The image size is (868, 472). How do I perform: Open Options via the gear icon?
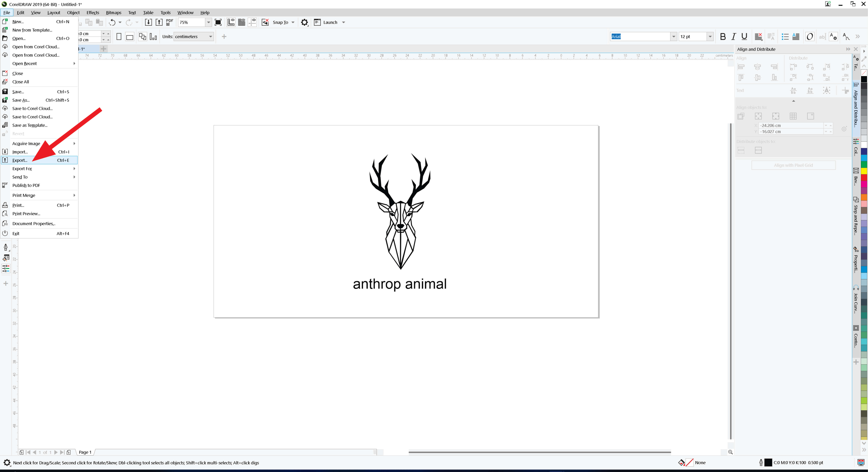(304, 22)
